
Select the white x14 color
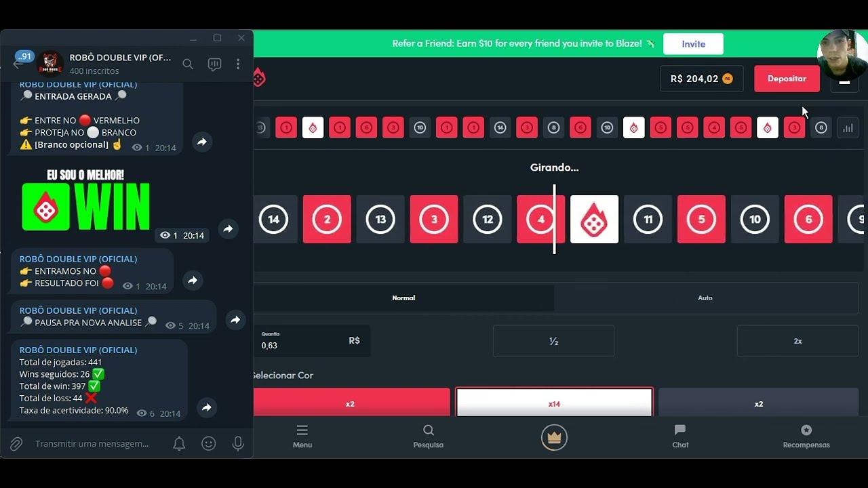[x=554, y=403]
